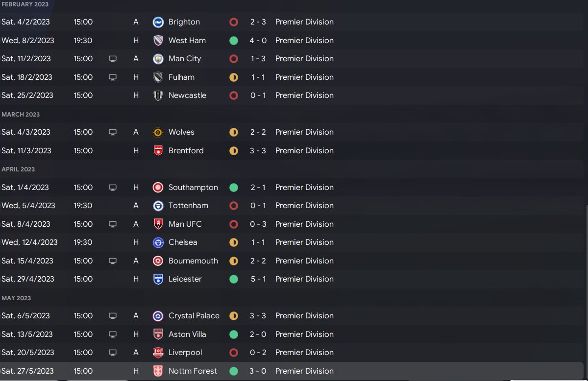Image resolution: width=588 pixels, height=381 pixels.
Task: Click Premier Division on the Man UFC row
Action: click(x=304, y=224)
